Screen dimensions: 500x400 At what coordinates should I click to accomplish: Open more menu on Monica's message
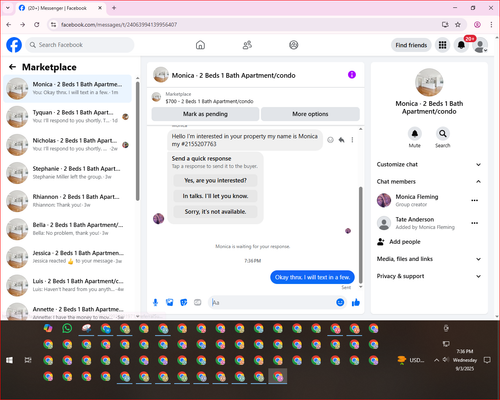(x=352, y=140)
